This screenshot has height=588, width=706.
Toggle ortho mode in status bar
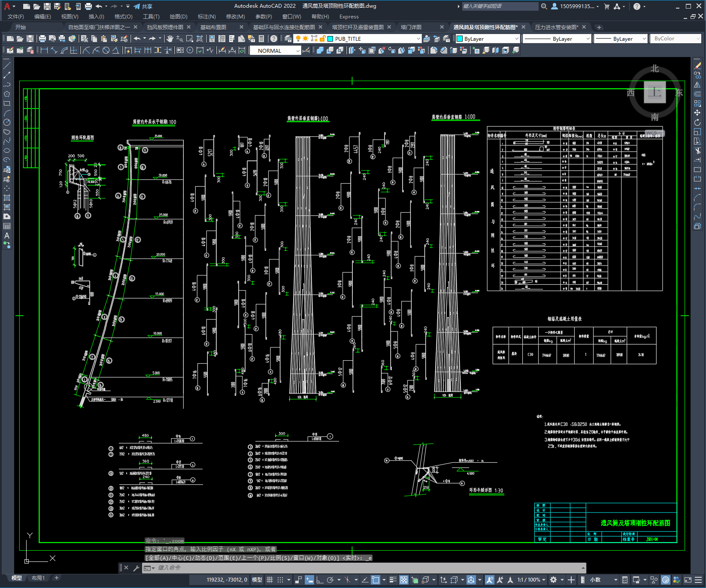coord(320,580)
